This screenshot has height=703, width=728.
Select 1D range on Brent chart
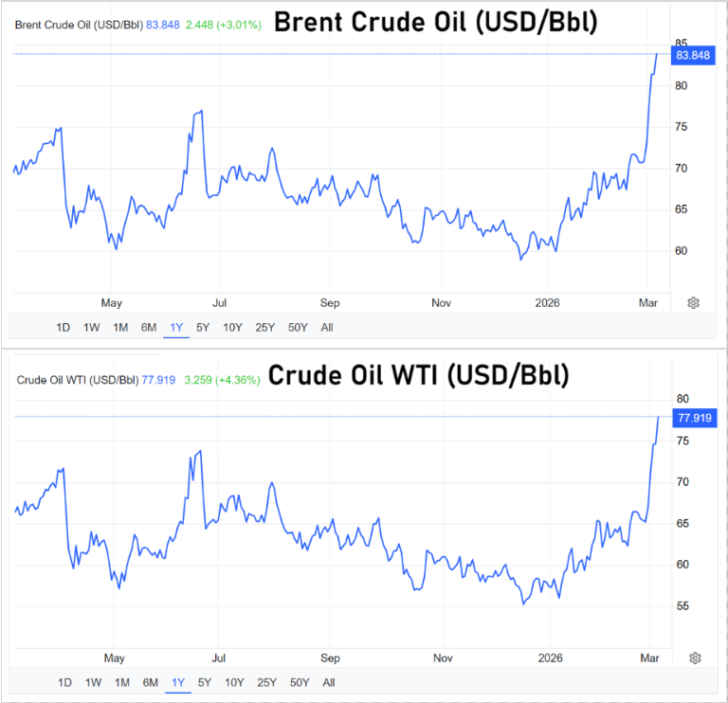pyautogui.click(x=63, y=328)
